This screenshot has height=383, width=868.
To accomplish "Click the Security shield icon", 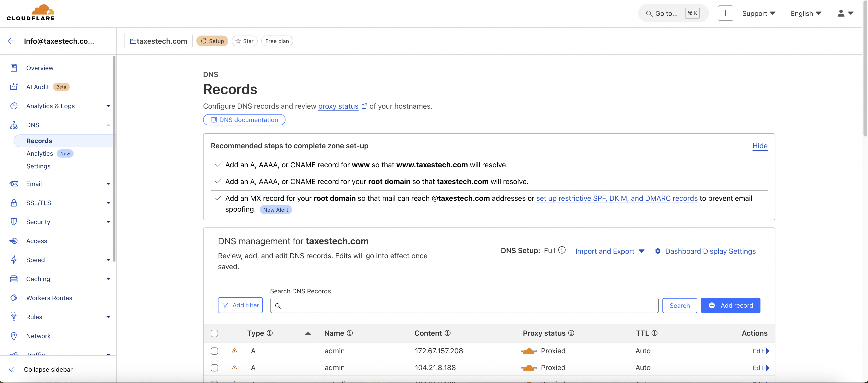I will tap(14, 222).
